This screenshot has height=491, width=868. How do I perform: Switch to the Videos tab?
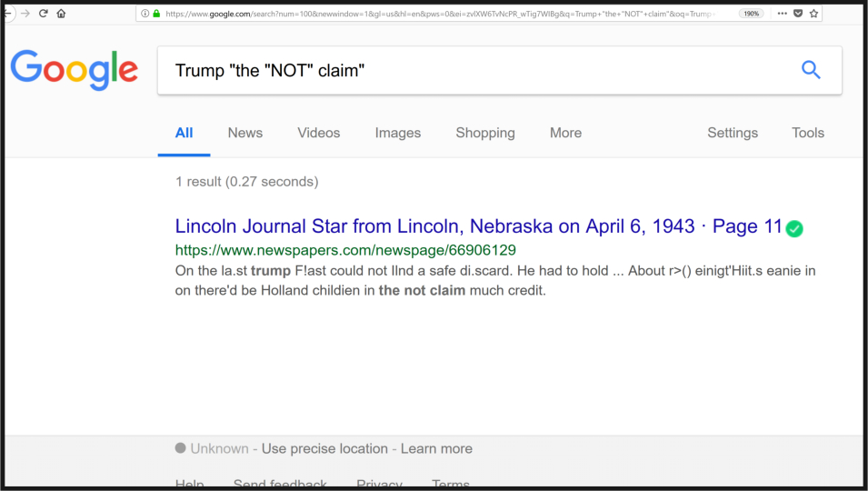point(319,133)
